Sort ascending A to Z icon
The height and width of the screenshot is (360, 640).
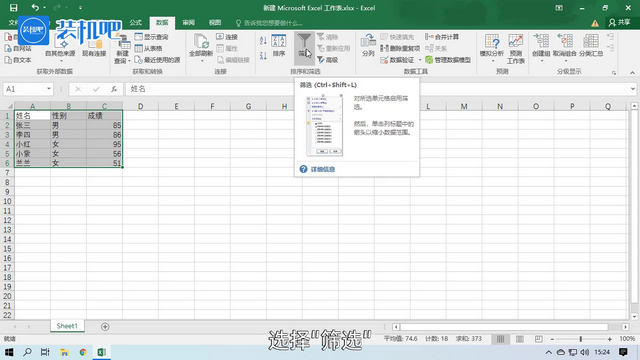263,40
